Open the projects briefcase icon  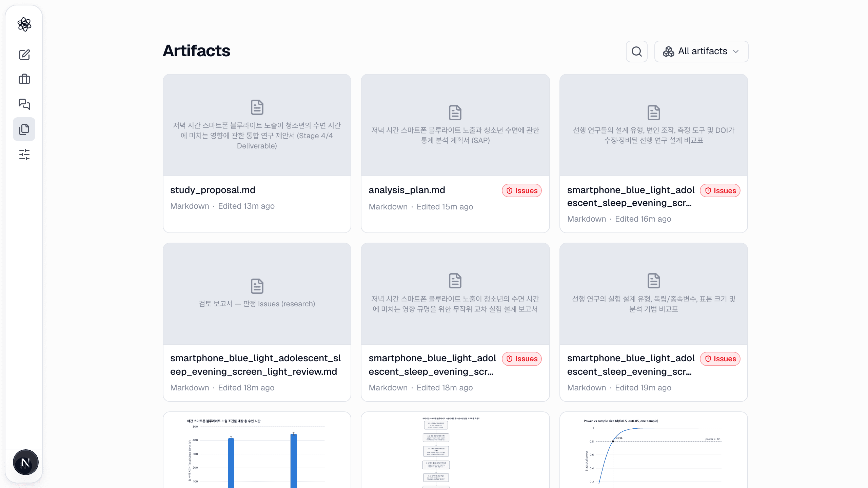(x=24, y=79)
